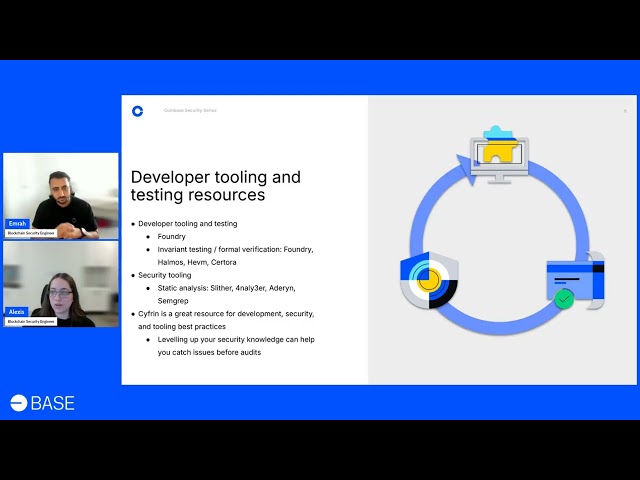Click the 'Invariant testing / formal verification' line
This screenshot has width=640, height=480.
tap(236, 249)
